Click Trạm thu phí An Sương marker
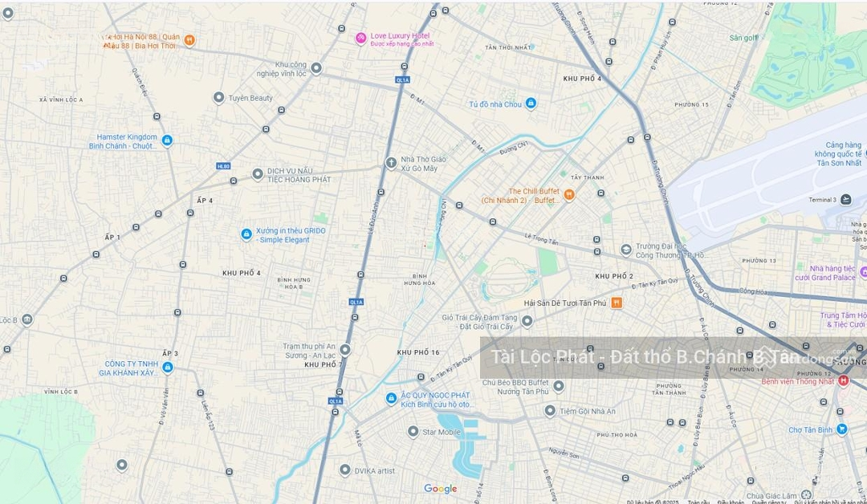 pos(345,349)
